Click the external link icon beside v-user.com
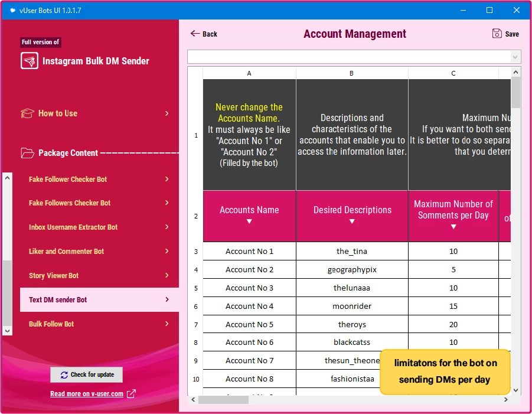The width and height of the screenshot is (532, 414). point(131,394)
